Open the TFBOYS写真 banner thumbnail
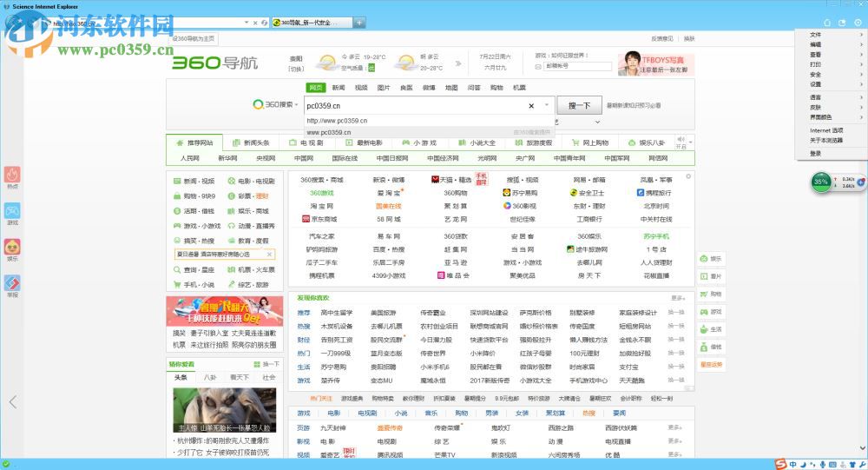 click(x=656, y=63)
